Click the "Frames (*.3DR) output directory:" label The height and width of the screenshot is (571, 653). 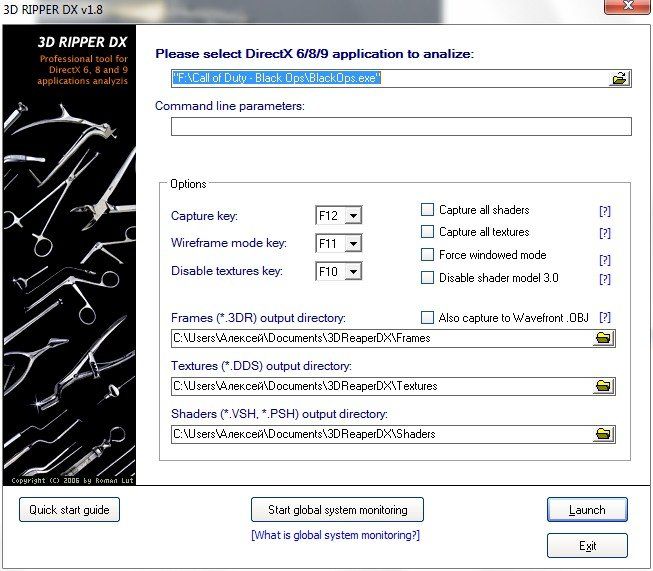[x=258, y=318]
